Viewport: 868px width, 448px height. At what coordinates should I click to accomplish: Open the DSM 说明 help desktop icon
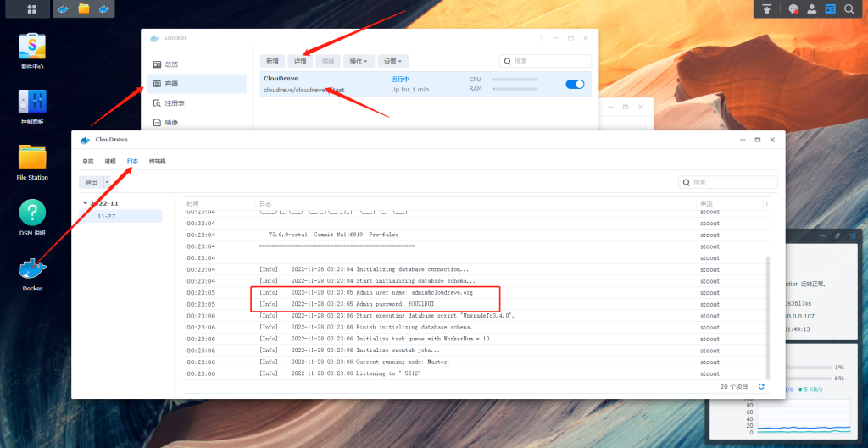(32, 218)
